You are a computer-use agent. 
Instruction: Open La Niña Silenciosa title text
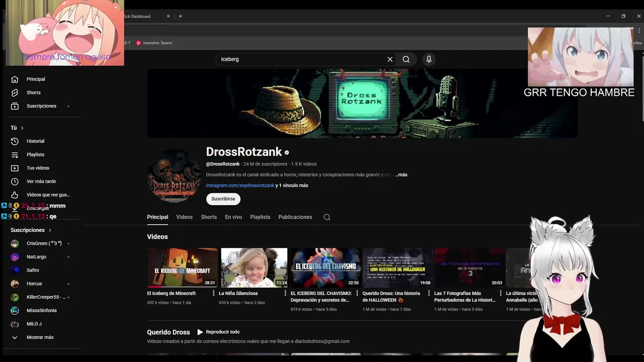(238, 293)
